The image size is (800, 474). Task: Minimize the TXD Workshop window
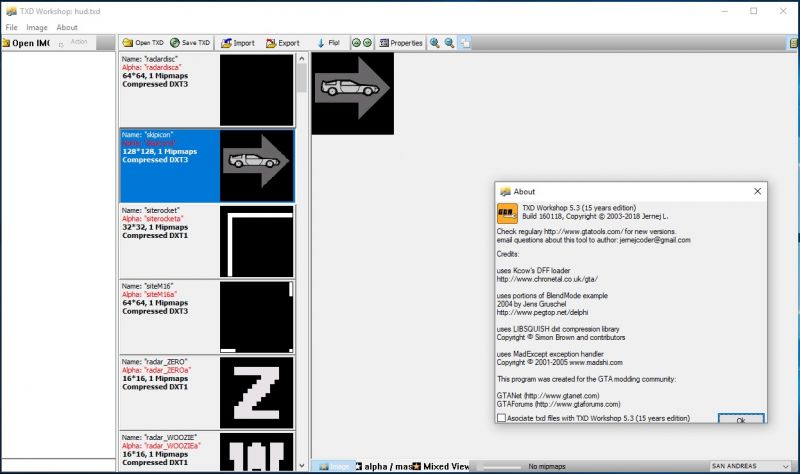(x=724, y=11)
